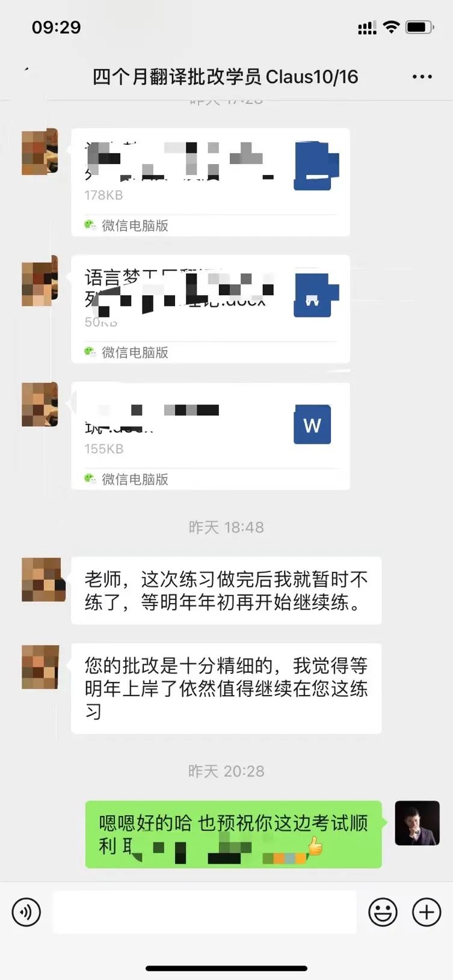Tap the green reply bubble 嗯嗯好的哈
The width and height of the screenshot is (453, 980).
tap(233, 835)
